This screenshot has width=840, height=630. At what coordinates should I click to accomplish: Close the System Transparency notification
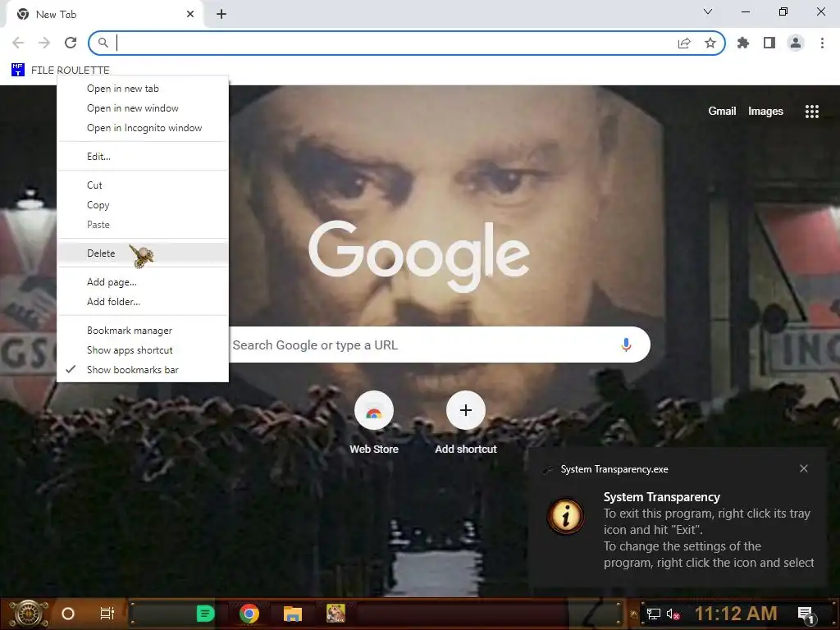(x=804, y=468)
